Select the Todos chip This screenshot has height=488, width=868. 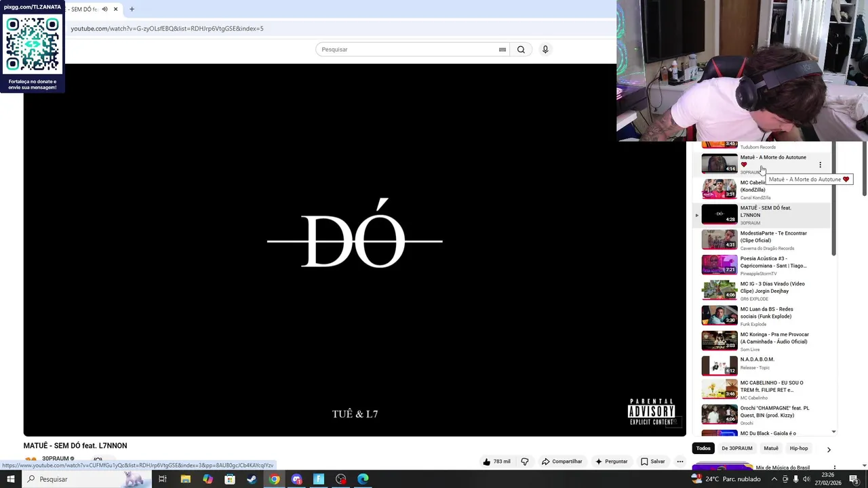coord(703,448)
